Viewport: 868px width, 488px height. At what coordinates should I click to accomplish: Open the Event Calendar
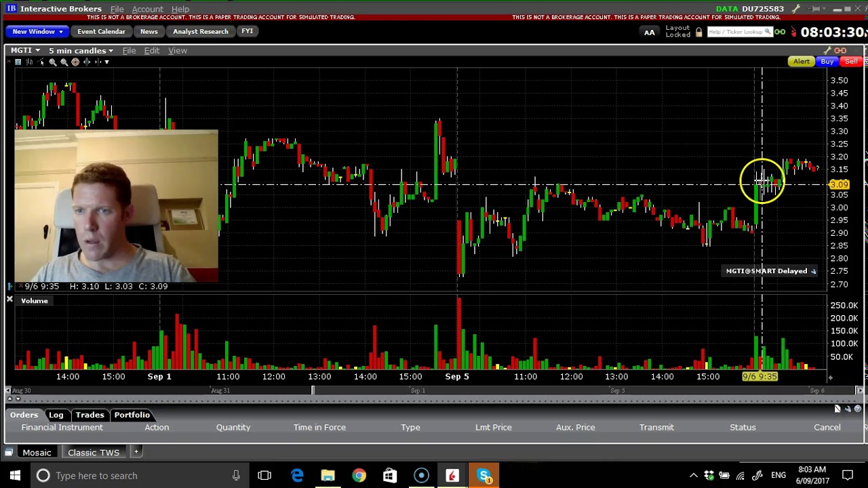(x=101, y=31)
